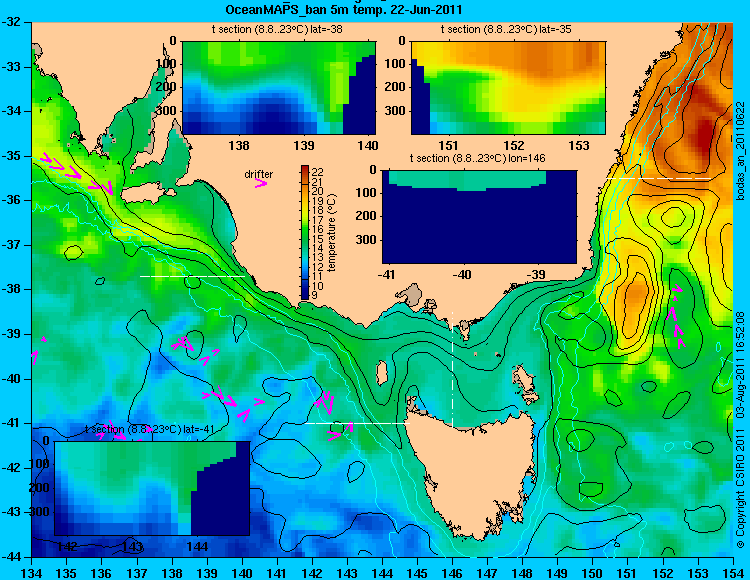Click the white dashed section line at latitude -41

[x=357, y=423]
